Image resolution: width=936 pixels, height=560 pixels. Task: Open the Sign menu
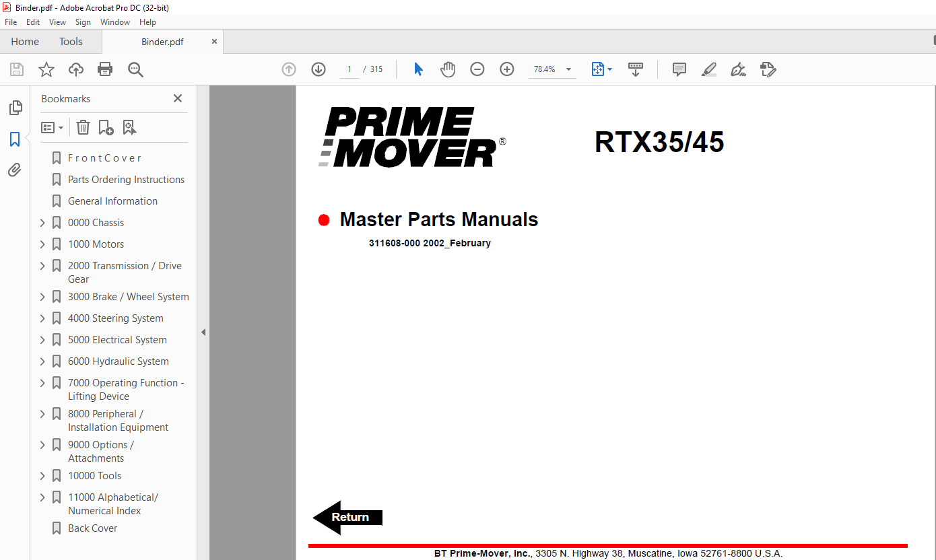pyautogui.click(x=83, y=22)
